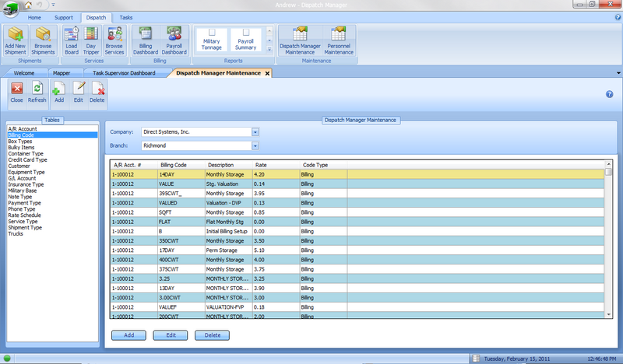Select the 17DAY Perm Storage row

point(234,250)
